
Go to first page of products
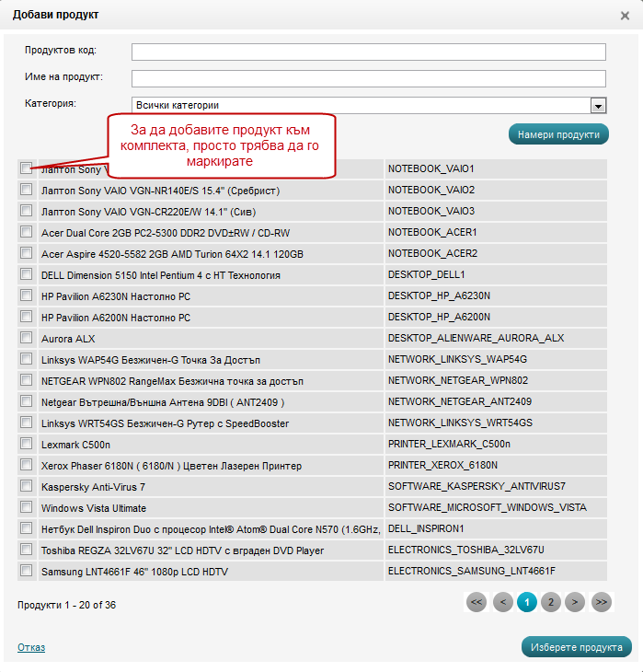pyautogui.click(x=477, y=602)
